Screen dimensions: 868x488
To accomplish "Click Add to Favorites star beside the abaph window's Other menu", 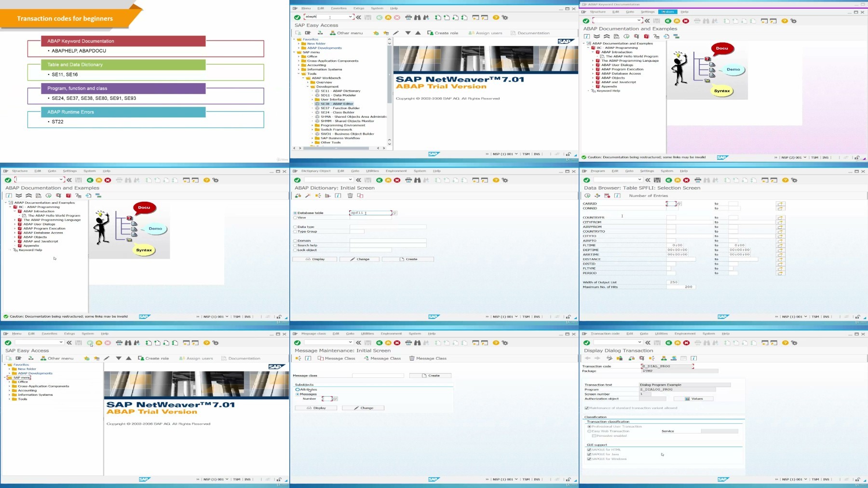I will [376, 33].
